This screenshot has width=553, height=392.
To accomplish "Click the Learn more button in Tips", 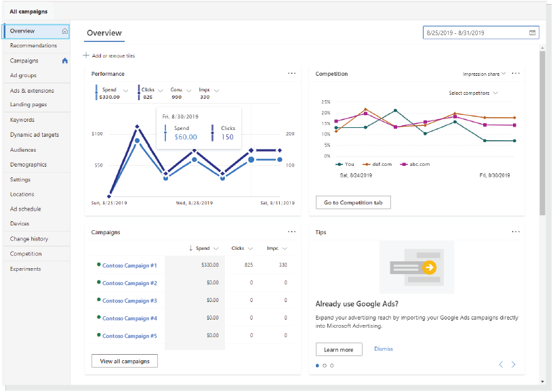I will (x=339, y=349).
